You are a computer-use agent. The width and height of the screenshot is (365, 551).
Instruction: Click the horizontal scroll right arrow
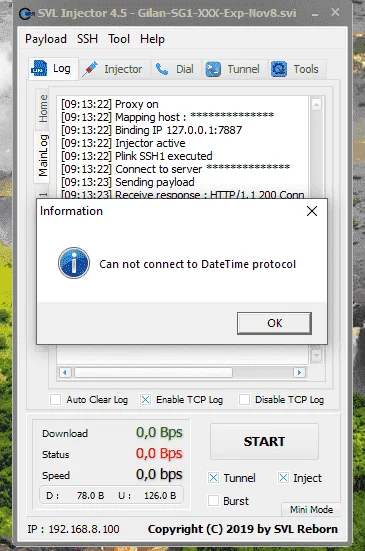tap(299, 372)
